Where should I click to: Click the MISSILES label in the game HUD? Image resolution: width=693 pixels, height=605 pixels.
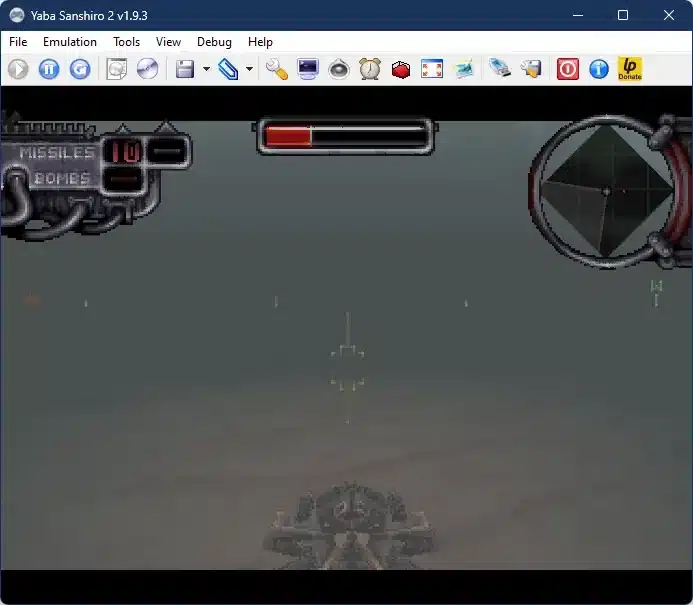pos(57,152)
